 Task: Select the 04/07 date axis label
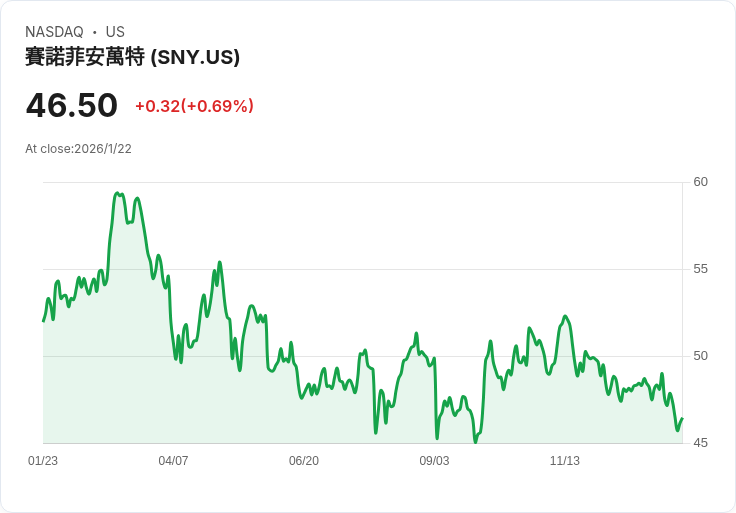[173, 461]
